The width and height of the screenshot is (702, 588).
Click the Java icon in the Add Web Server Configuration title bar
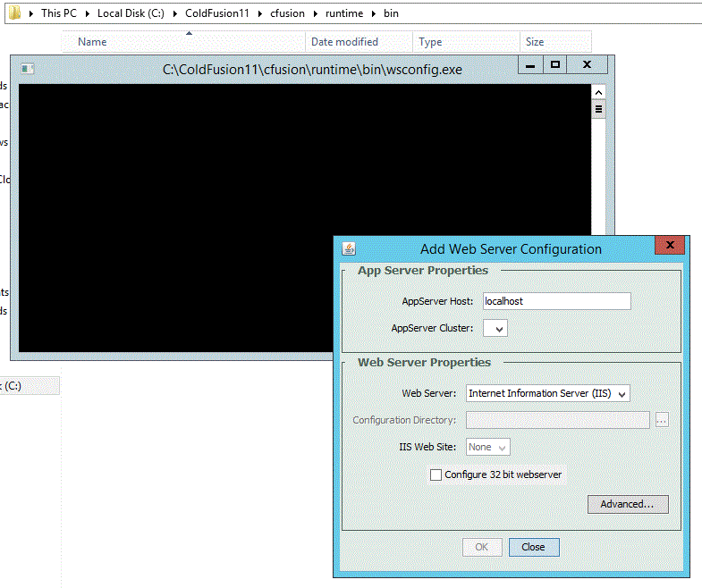(x=349, y=248)
